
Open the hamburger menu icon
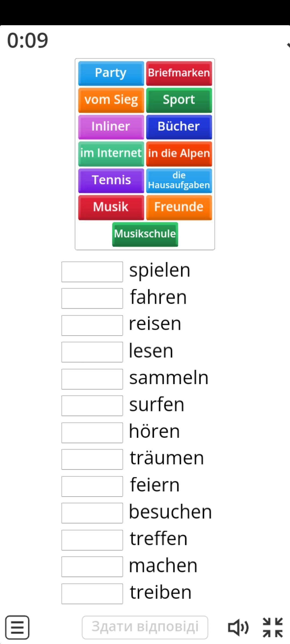17,627
